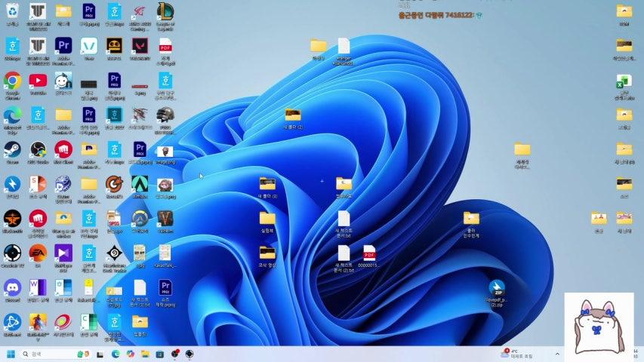The width and height of the screenshot is (644, 362).
Task: Select the OBS Studio desktop icon
Action: (38, 149)
